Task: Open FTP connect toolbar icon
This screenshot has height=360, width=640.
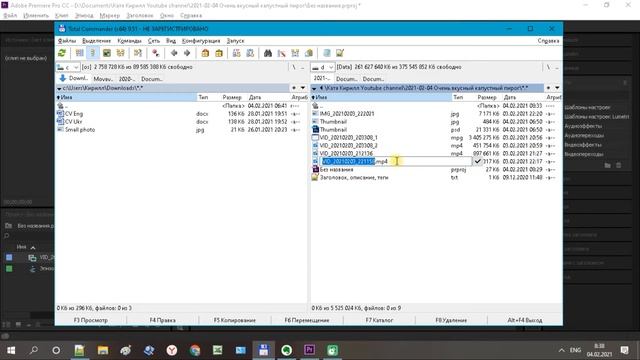Action: pos(236,53)
